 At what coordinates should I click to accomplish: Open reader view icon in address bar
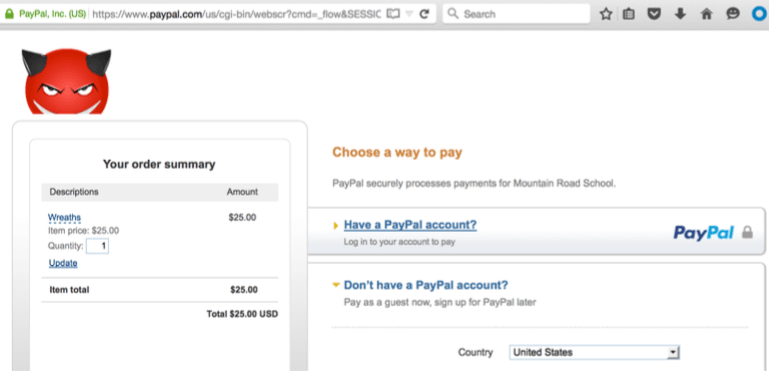[393, 14]
